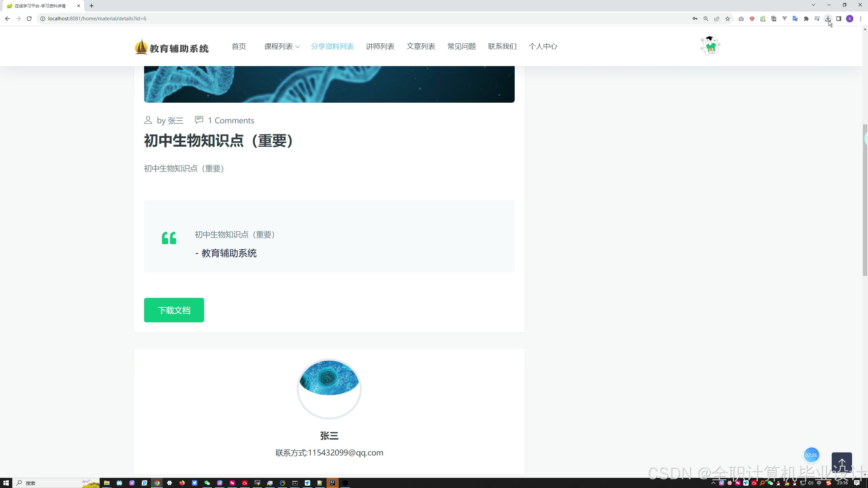Expand the tab search chevron
The width and height of the screenshot is (868, 488).
813,5
